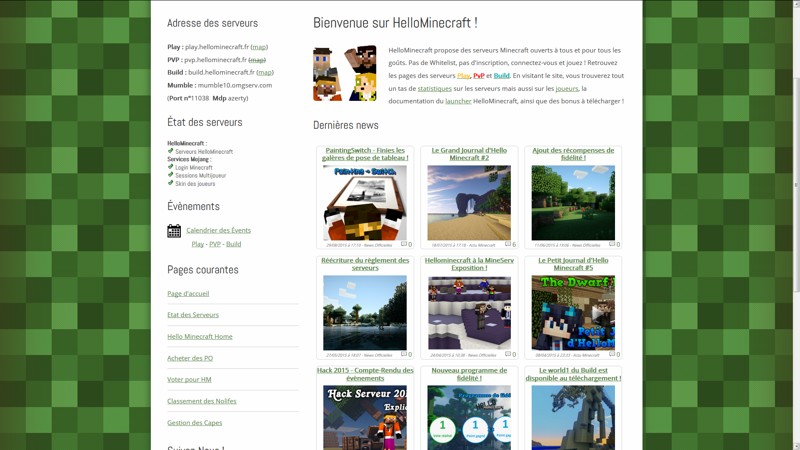
Task: Open Le Grand Journal d'Hello Minecraft #2 title
Action: point(469,154)
